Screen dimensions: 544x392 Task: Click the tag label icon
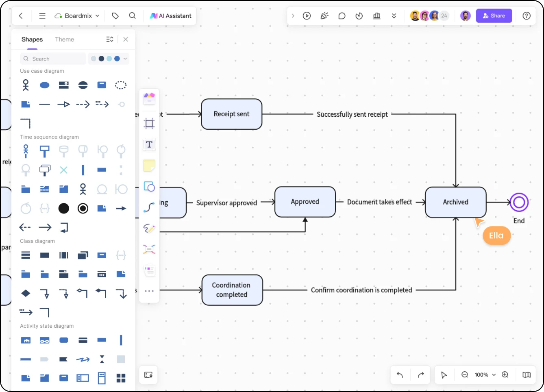tap(115, 16)
